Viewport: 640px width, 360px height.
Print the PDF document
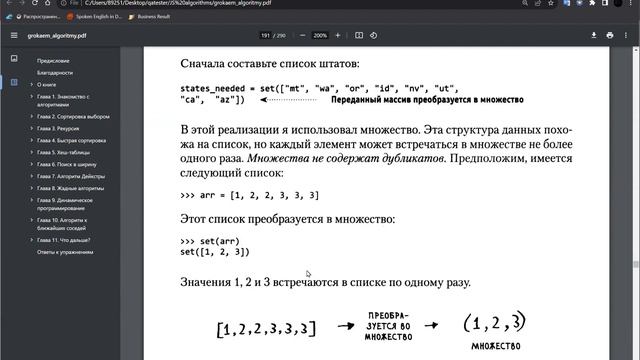[x=610, y=36]
